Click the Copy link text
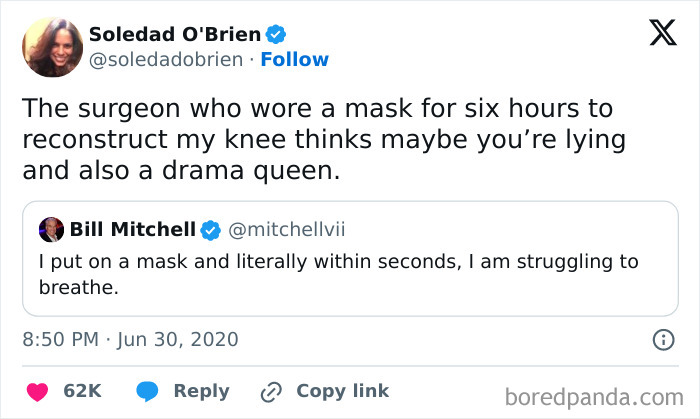700x419 pixels. [x=342, y=391]
